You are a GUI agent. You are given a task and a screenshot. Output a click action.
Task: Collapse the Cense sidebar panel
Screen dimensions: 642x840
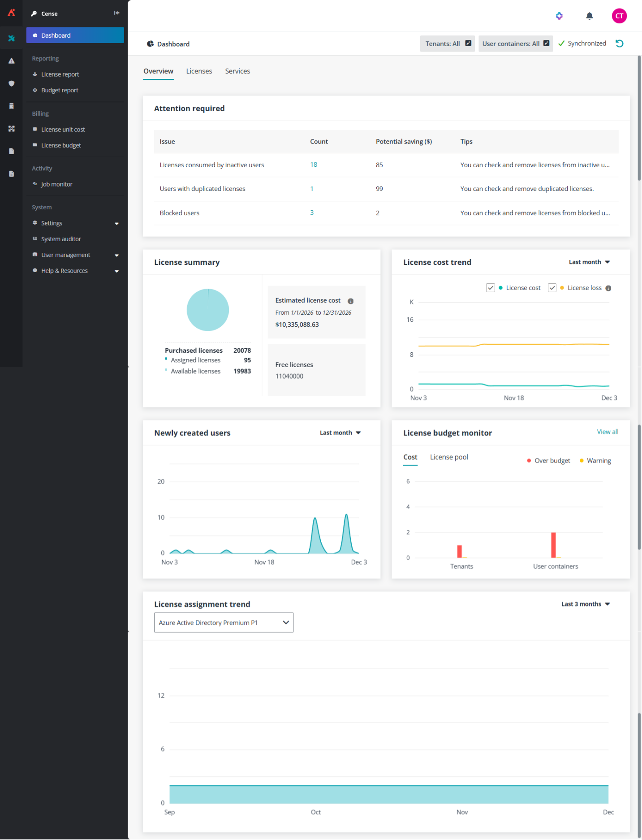(116, 13)
